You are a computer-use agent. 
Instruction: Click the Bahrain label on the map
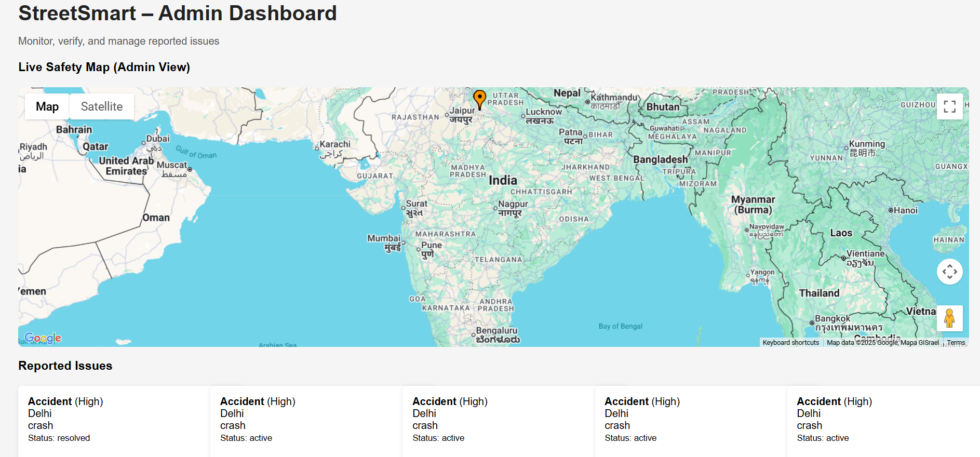point(74,129)
